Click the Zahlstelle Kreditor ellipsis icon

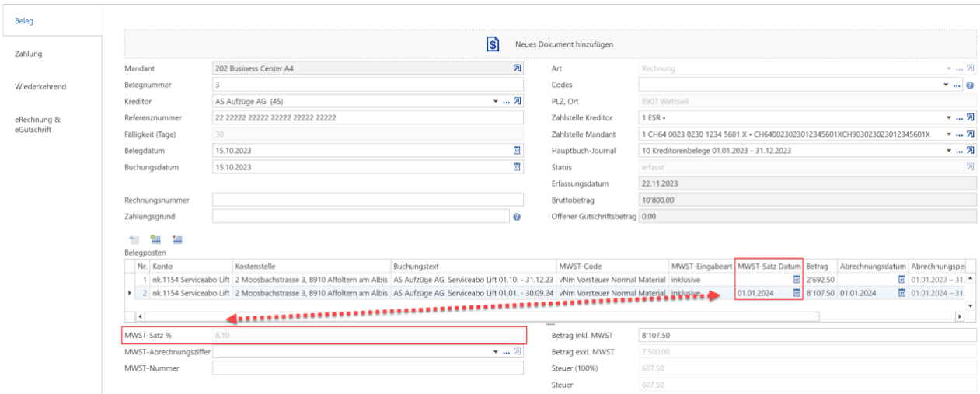957,117
